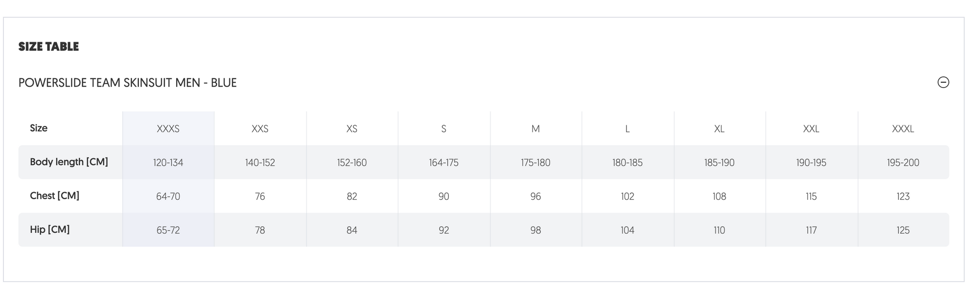The image size is (980, 302).
Task: Click the L size column header
Action: click(x=627, y=129)
